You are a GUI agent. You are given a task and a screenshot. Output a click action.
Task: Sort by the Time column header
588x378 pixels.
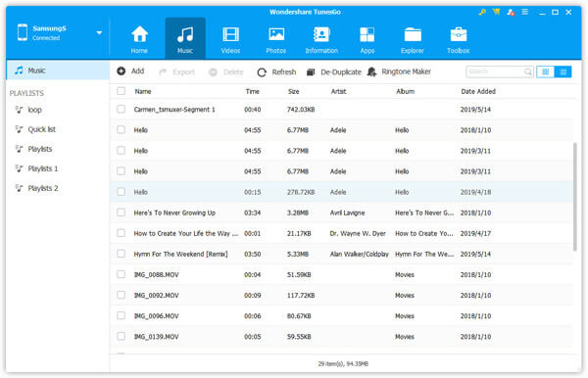click(x=253, y=91)
